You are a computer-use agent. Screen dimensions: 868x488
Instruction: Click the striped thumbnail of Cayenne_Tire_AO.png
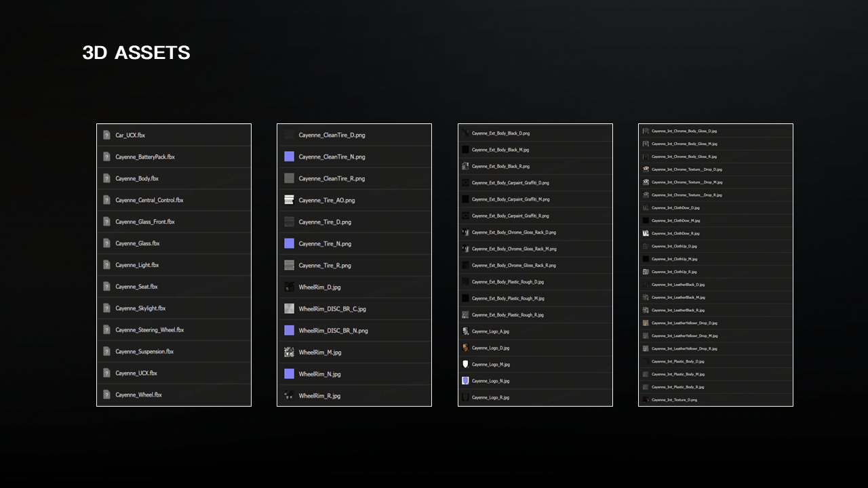289,200
